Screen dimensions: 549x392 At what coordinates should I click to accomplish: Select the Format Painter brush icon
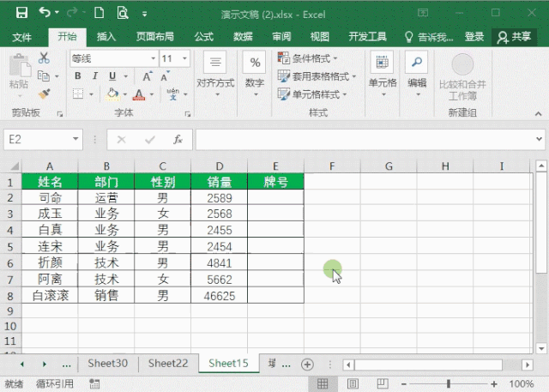coord(45,93)
